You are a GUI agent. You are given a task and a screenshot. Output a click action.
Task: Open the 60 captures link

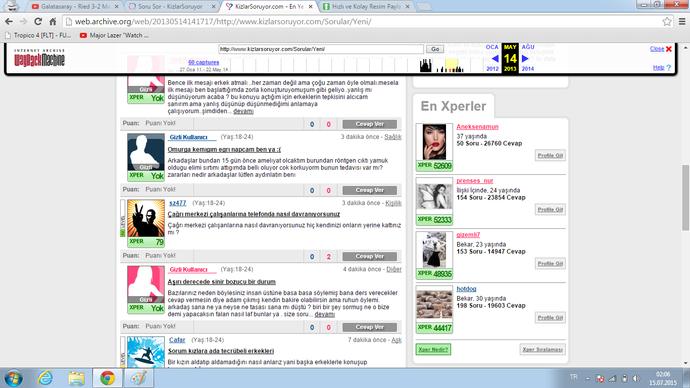pos(203,62)
